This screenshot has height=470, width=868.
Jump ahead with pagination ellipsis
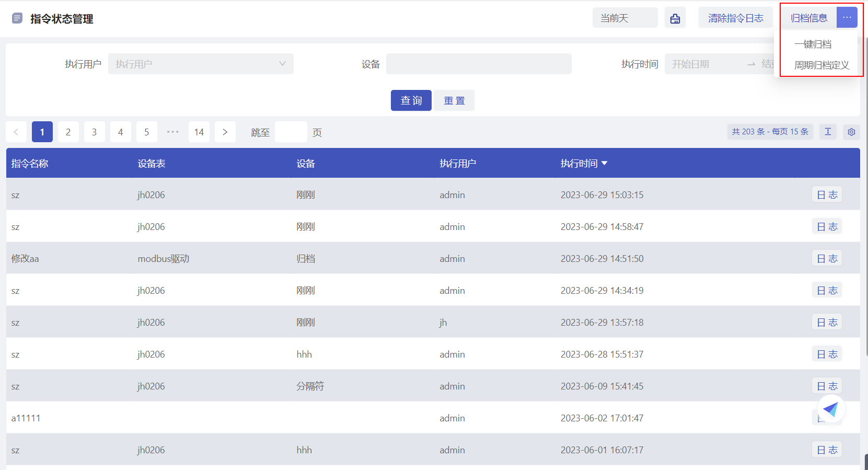coord(173,132)
